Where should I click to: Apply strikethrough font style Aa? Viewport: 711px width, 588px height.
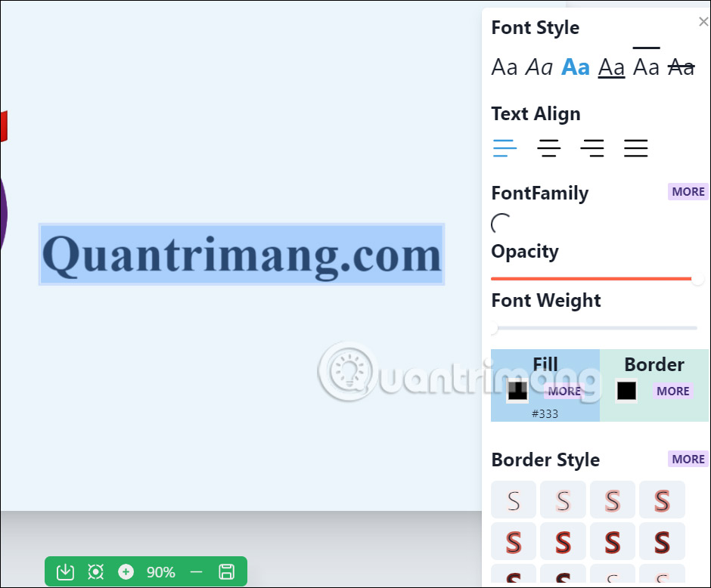[x=682, y=68]
